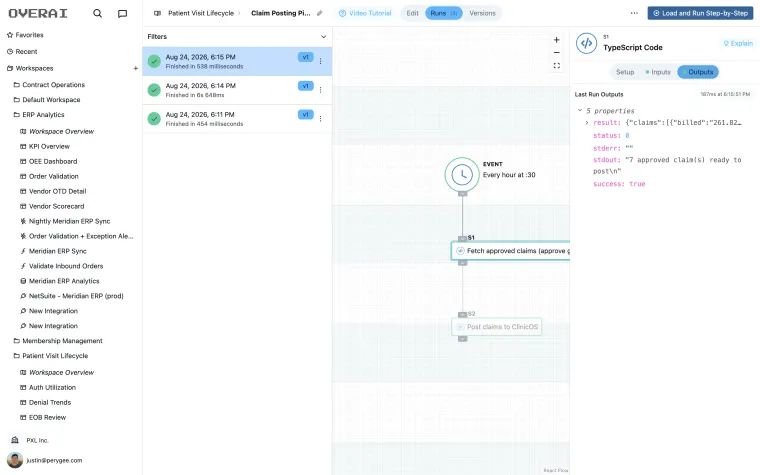760x475 pixels.
Task: Collapse the Workspaces section
Action: point(30,68)
